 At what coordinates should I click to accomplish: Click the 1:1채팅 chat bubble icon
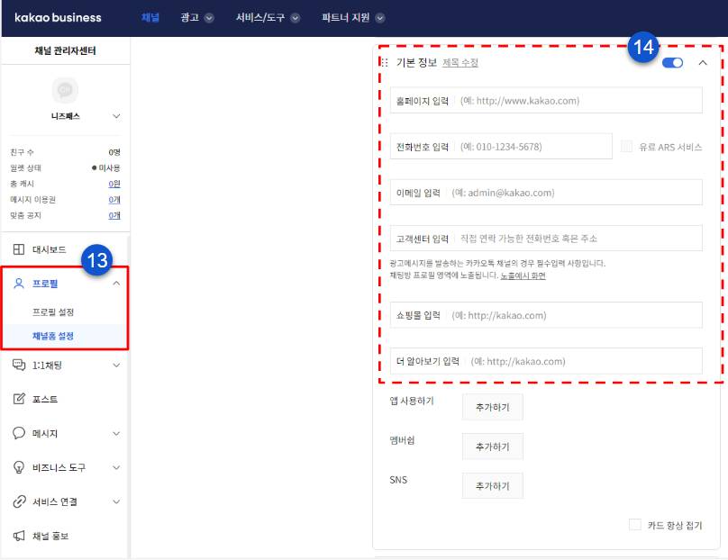(19, 365)
